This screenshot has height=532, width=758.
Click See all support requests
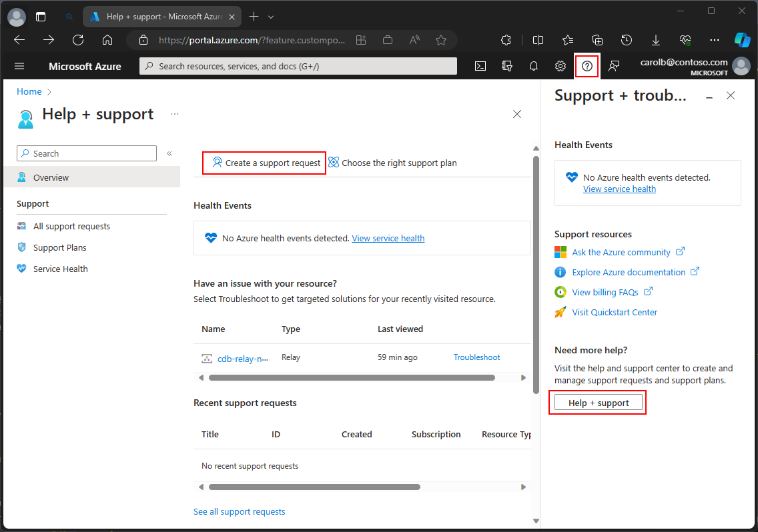pyautogui.click(x=240, y=512)
